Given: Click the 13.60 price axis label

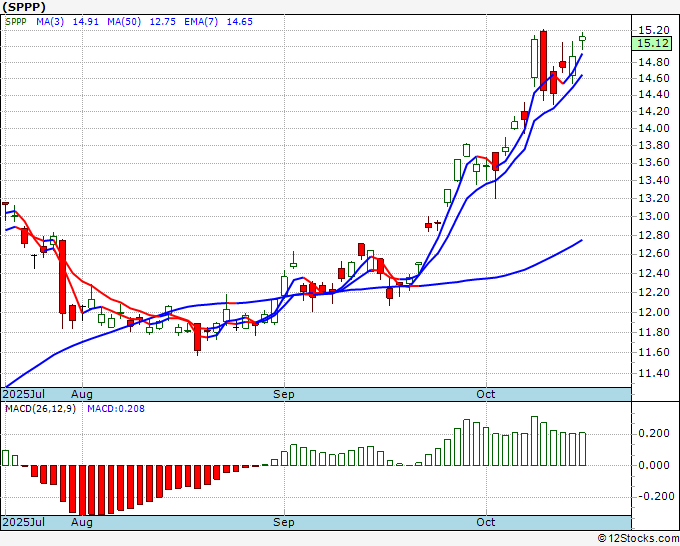Looking at the screenshot, I should tap(654, 162).
